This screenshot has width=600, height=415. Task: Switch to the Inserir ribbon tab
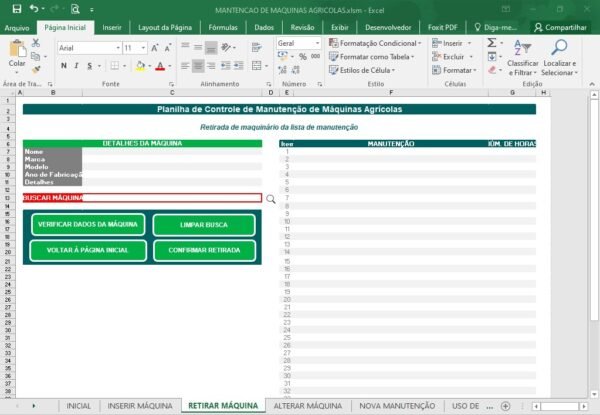(x=112, y=28)
